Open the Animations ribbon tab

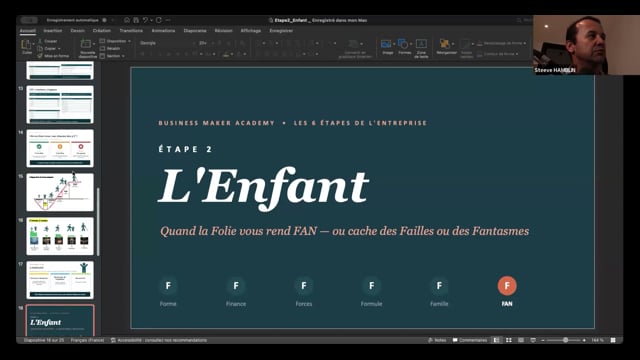[163, 31]
